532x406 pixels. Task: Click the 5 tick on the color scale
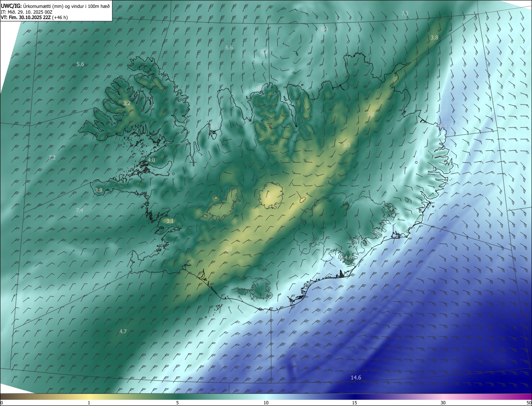coord(177,403)
